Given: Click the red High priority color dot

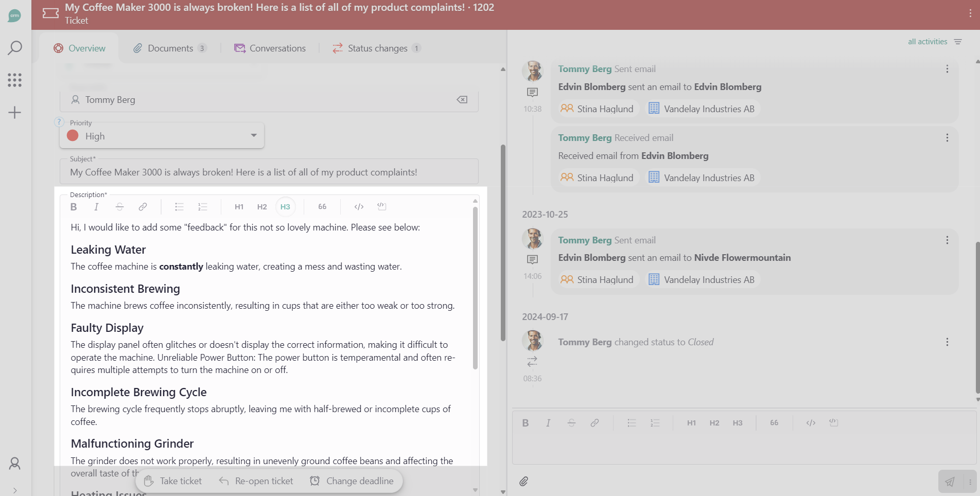Looking at the screenshot, I should click(x=73, y=136).
